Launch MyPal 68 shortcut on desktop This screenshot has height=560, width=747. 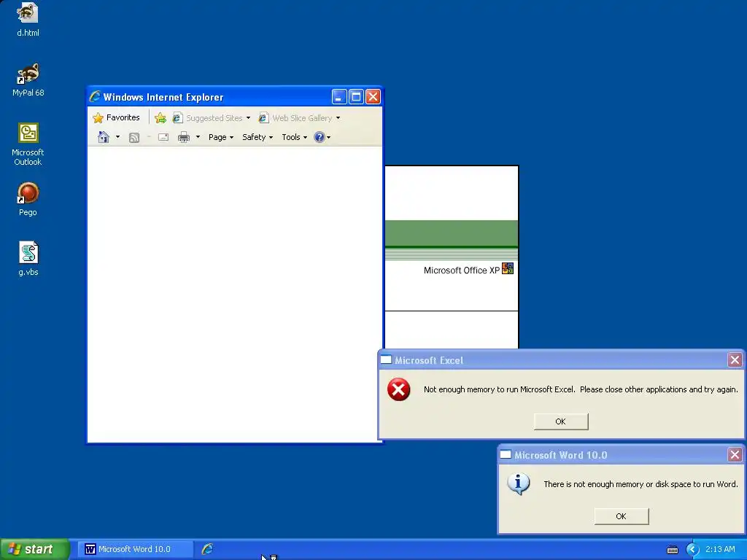[x=28, y=79]
